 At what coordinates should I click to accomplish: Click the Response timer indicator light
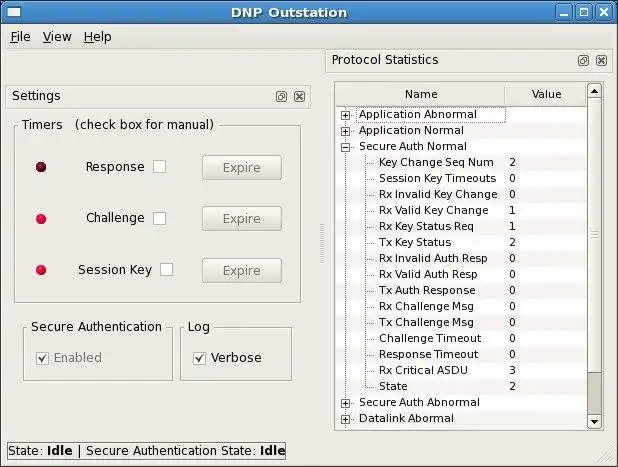[x=41, y=167]
